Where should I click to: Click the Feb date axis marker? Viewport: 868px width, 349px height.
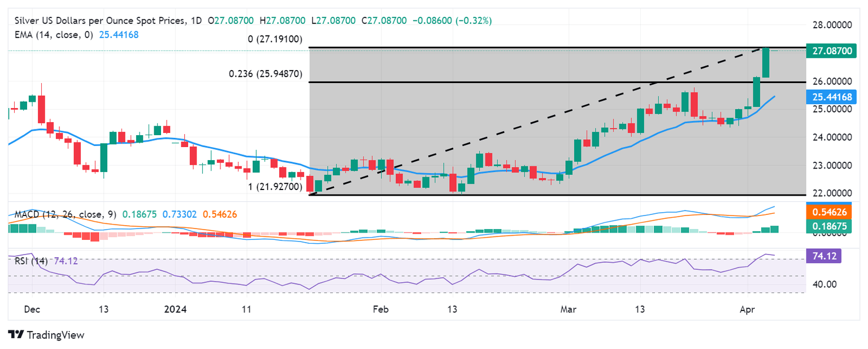coord(381,310)
